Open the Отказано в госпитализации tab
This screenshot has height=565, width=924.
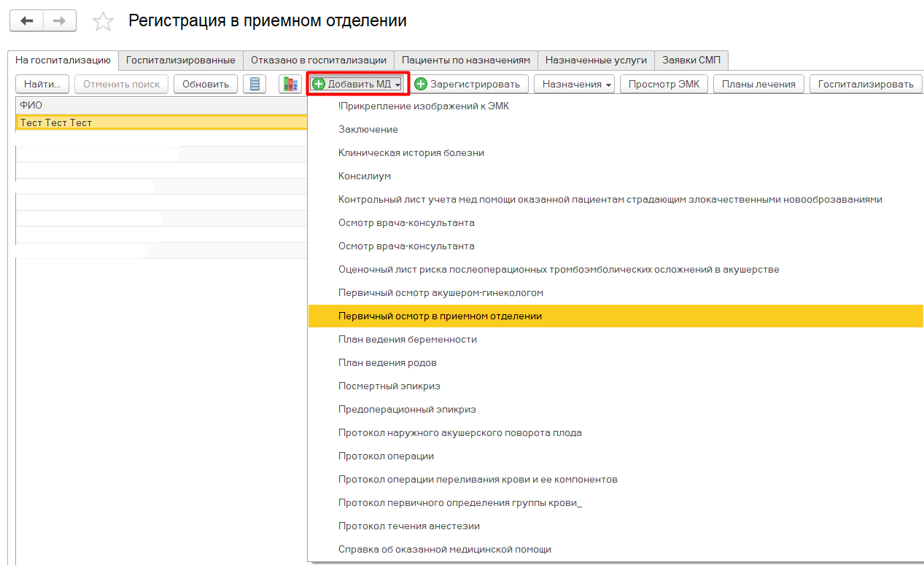click(318, 60)
